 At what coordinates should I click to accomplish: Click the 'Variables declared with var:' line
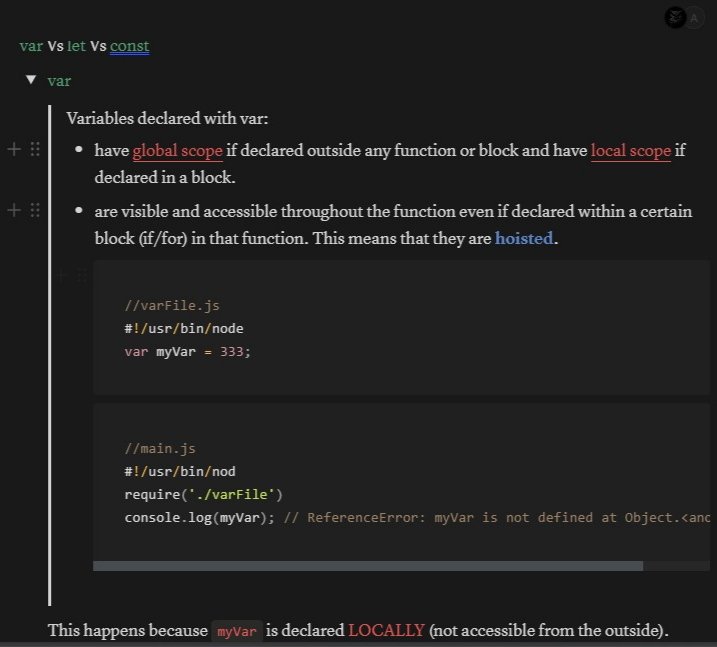(x=167, y=118)
